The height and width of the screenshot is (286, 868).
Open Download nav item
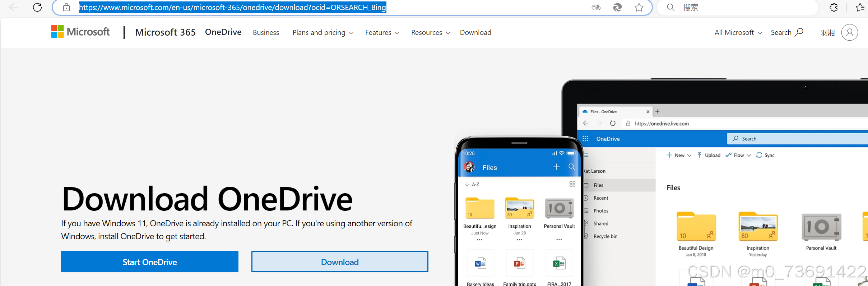(475, 32)
